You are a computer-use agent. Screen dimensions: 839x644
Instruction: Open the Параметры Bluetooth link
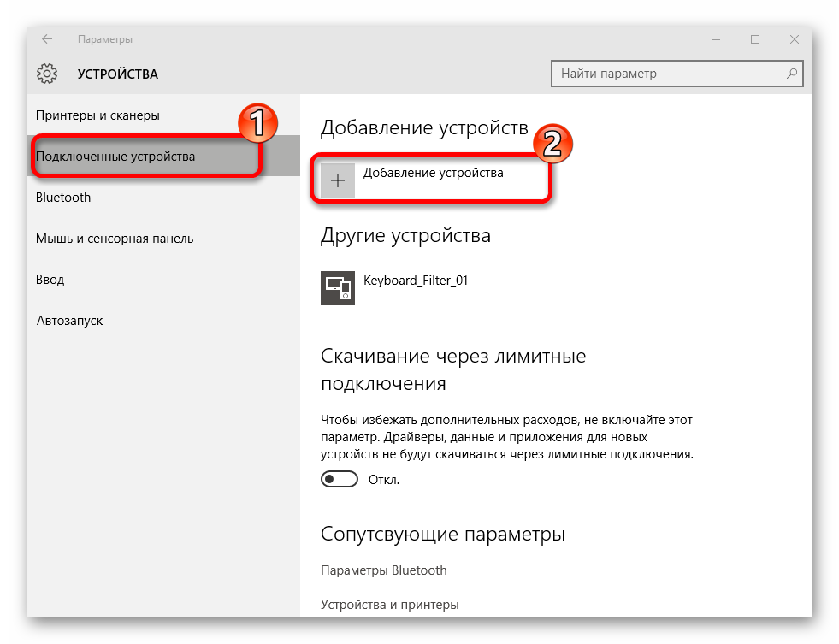pos(384,570)
